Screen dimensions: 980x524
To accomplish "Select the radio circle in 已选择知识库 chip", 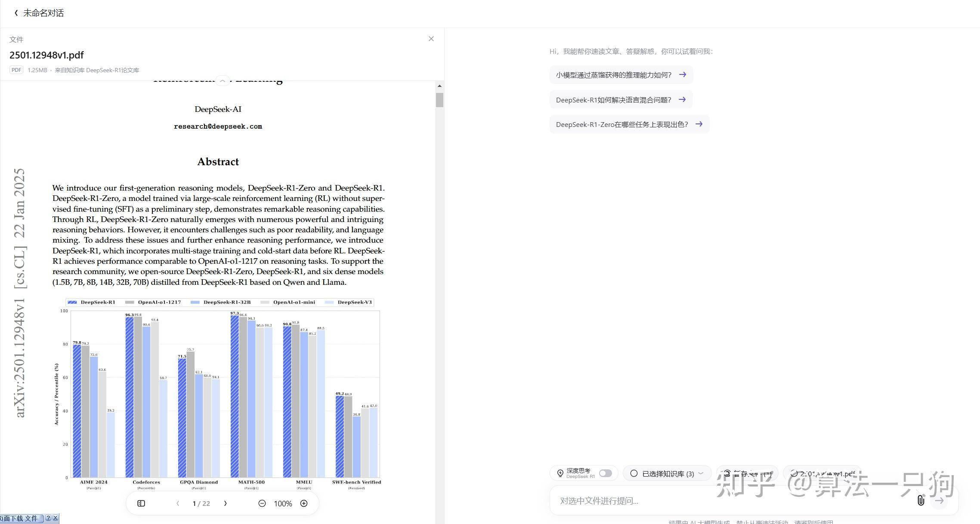I will 634,473.
